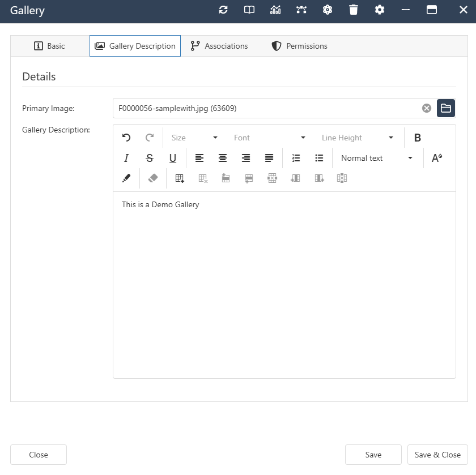Open the chart statistics icon in the title bar
The height and width of the screenshot is (475, 476).
click(275, 10)
